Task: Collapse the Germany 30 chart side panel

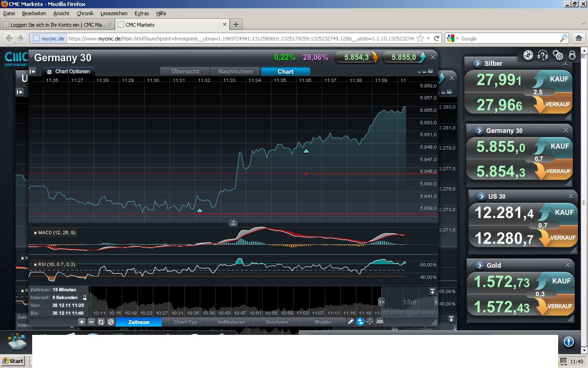Action: [x=33, y=71]
